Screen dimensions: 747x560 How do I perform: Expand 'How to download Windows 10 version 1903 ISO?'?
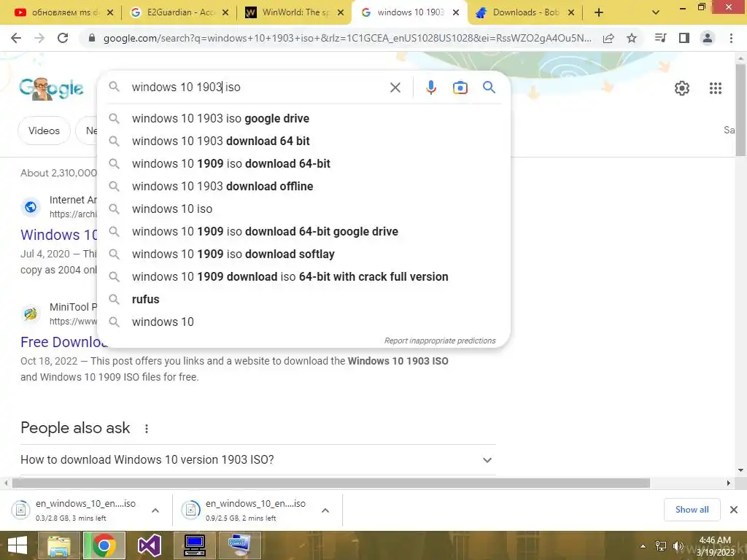tap(258, 459)
